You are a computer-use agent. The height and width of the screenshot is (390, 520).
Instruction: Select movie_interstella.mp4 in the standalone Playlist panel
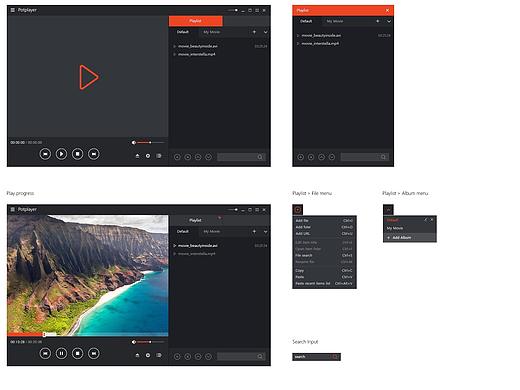343,43
